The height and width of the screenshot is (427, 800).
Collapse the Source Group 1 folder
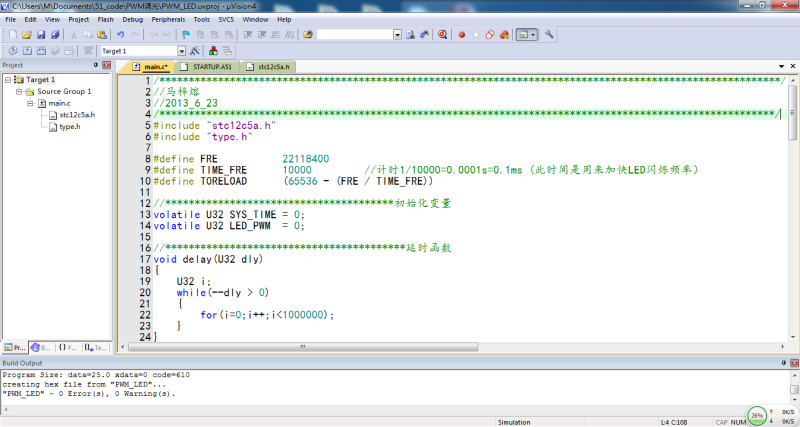pyautogui.click(x=19, y=91)
